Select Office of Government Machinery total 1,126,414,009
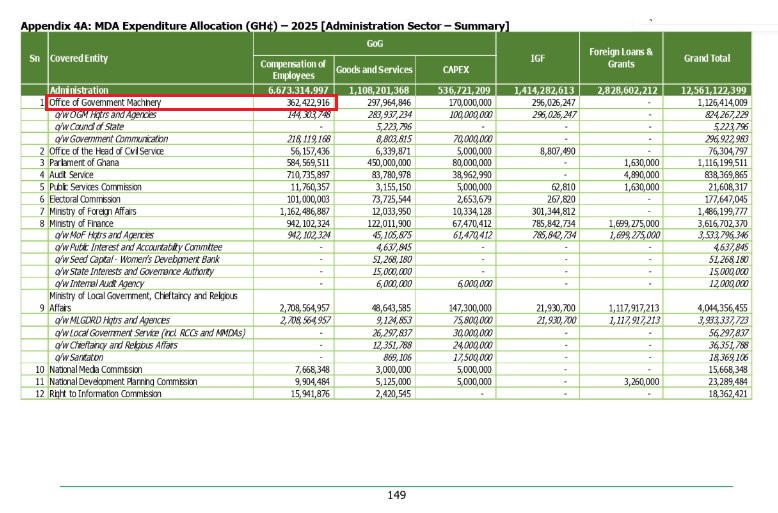Screen dimensions: 778x513 722,103
